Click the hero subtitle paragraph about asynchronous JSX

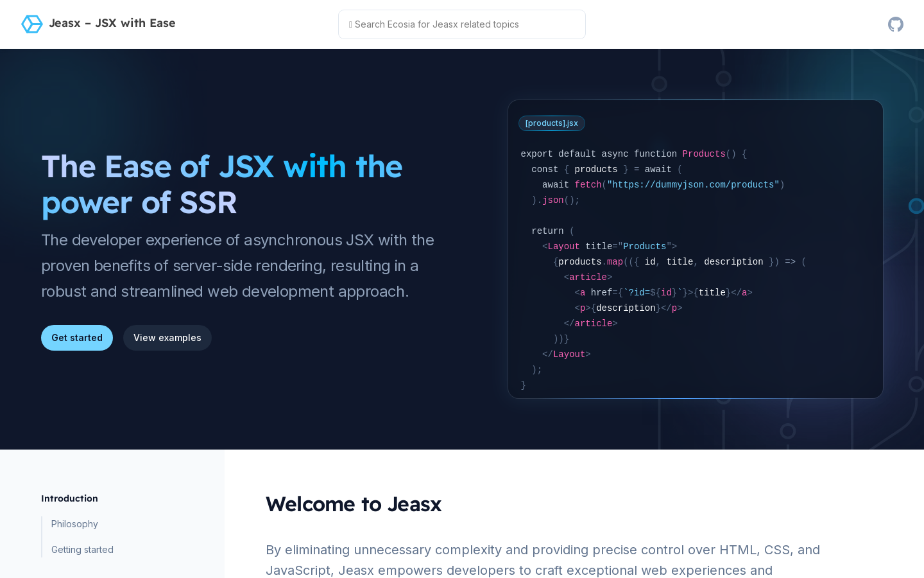(x=238, y=266)
